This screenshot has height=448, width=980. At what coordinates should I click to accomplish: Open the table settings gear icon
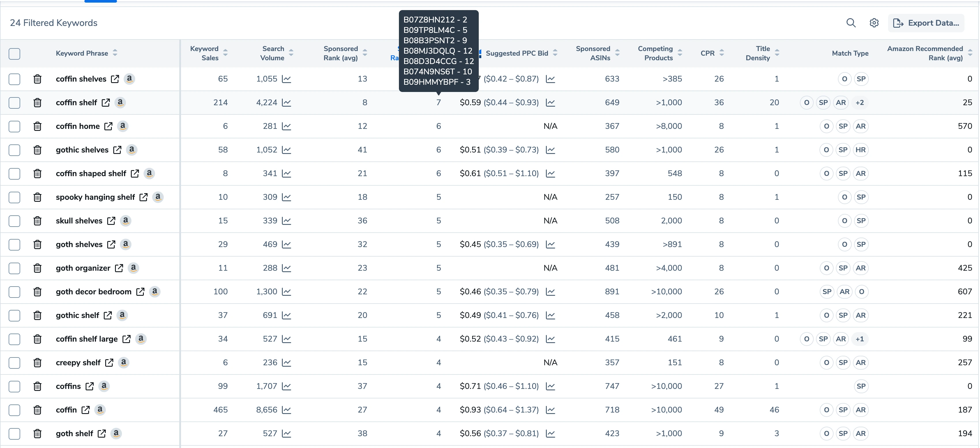tap(874, 23)
